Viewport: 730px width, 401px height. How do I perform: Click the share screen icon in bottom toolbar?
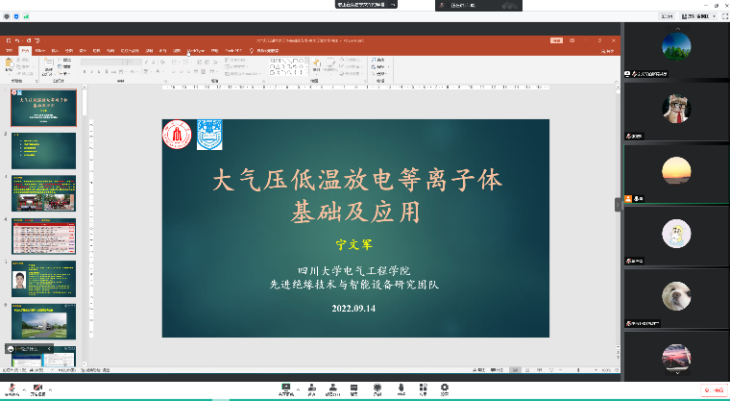click(286, 387)
